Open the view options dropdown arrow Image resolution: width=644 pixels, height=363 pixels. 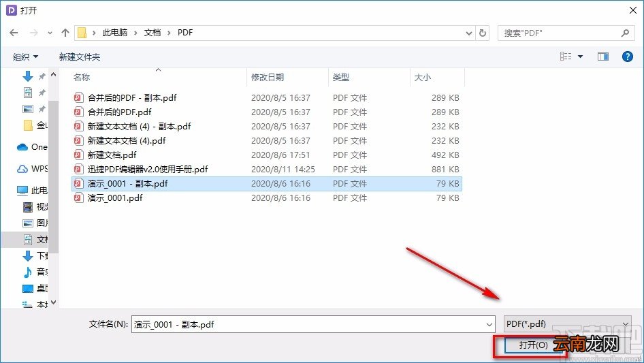pos(580,57)
